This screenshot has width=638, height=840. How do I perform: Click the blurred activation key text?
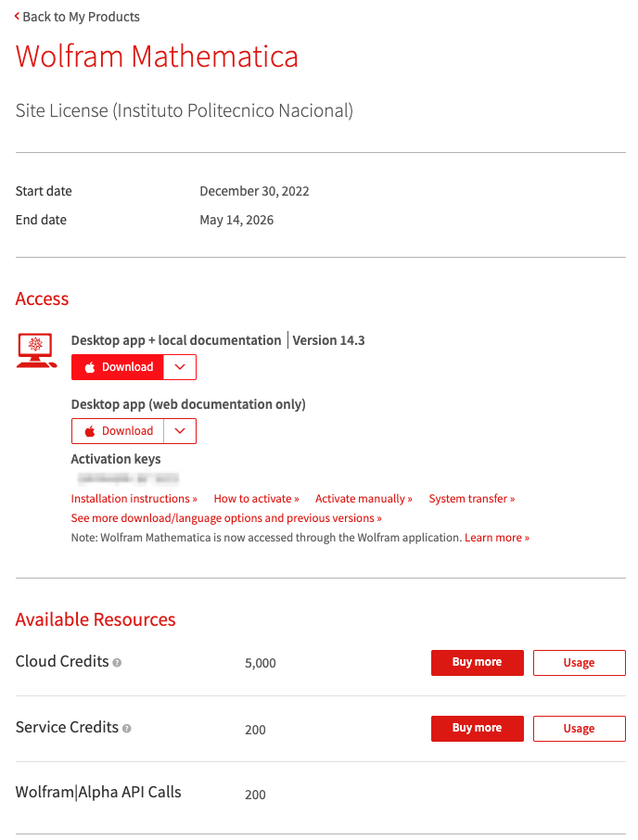click(128, 478)
